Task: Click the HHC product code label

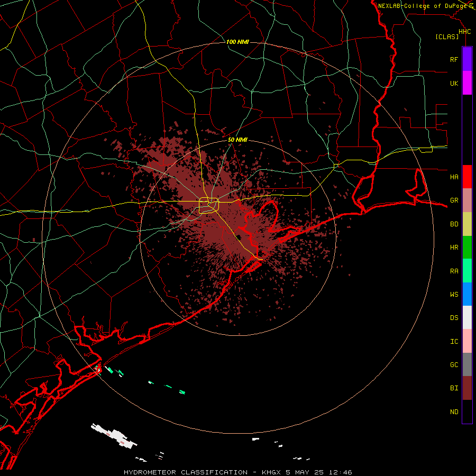Action: pyautogui.click(x=464, y=32)
